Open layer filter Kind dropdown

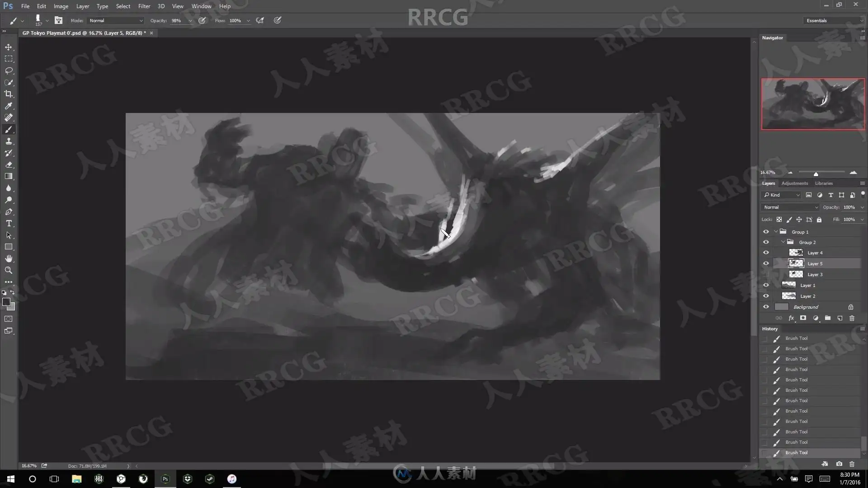coord(782,195)
